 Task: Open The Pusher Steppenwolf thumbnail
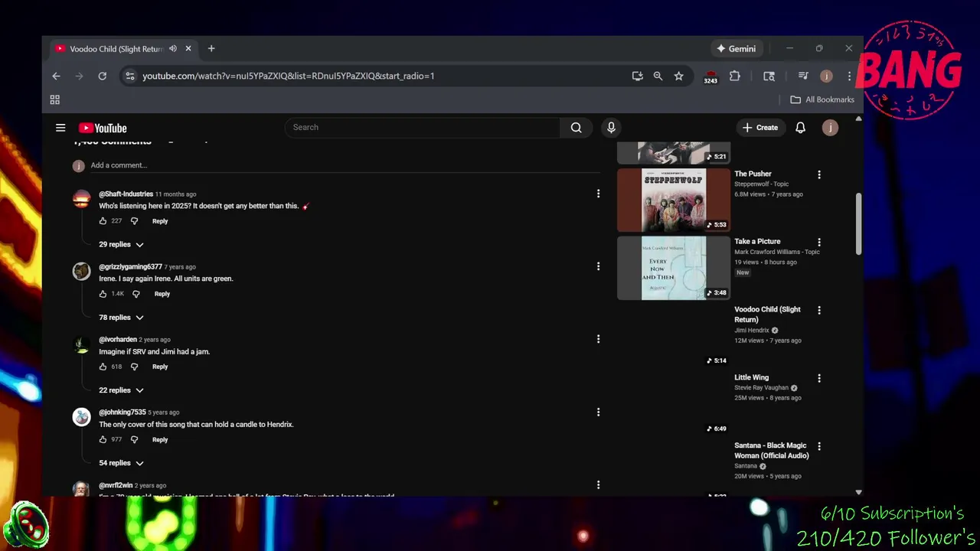tap(674, 200)
